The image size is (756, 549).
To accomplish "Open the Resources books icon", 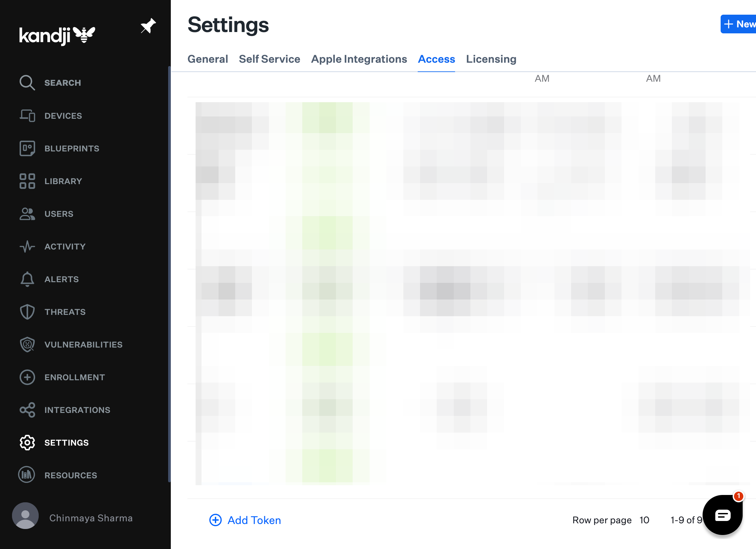I will click(x=26, y=475).
